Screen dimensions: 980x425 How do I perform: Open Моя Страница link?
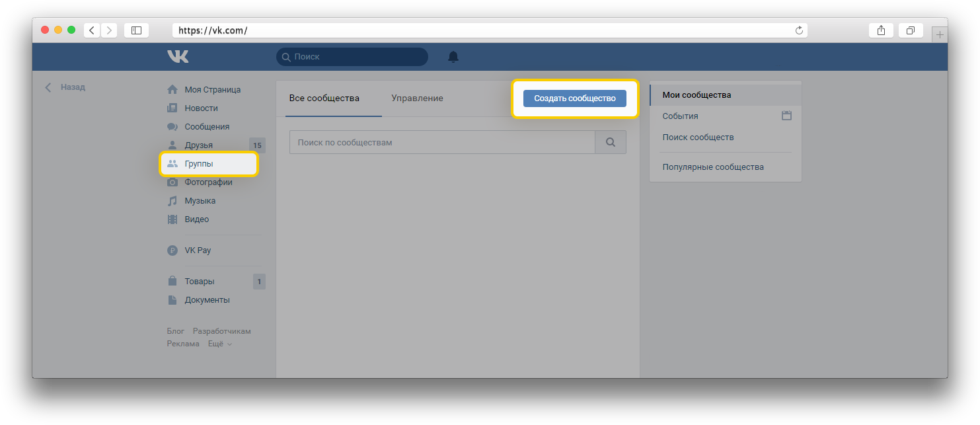pyautogui.click(x=213, y=89)
